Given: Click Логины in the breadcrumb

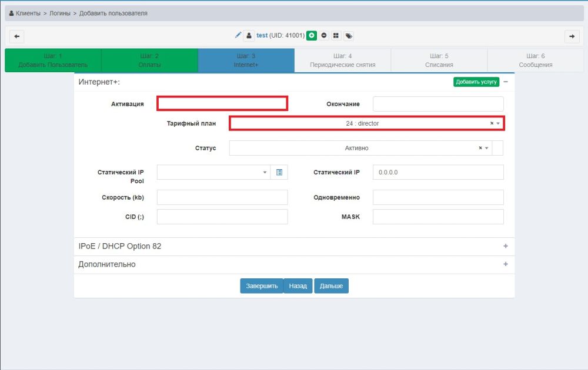Looking at the screenshot, I should pos(60,13).
